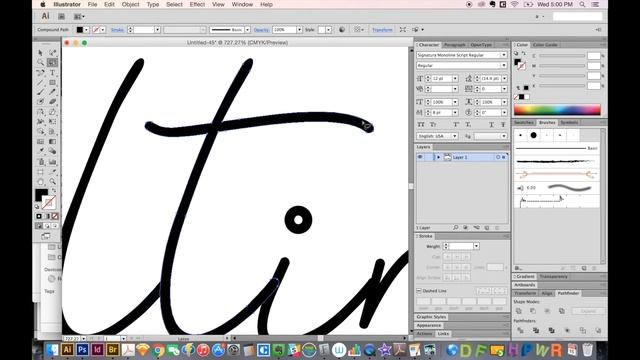This screenshot has height=360, width=640.
Task: Open the brush definition Basic dropdown
Action: (247, 30)
